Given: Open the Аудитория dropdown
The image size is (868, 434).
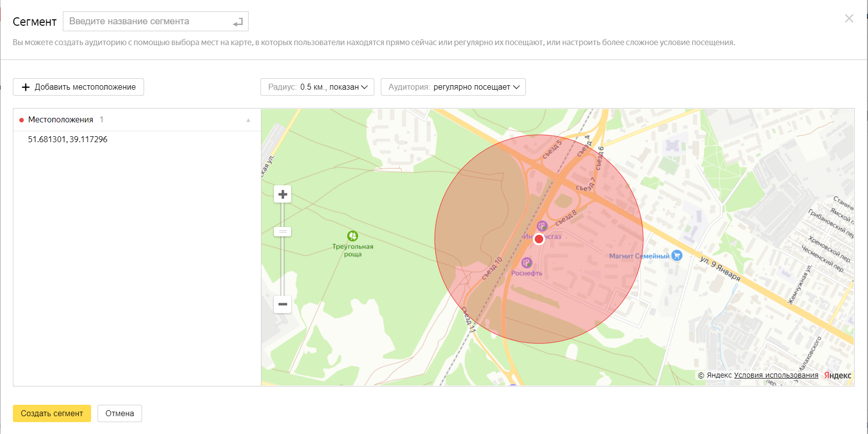Looking at the screenshot, I should (453, 87).
